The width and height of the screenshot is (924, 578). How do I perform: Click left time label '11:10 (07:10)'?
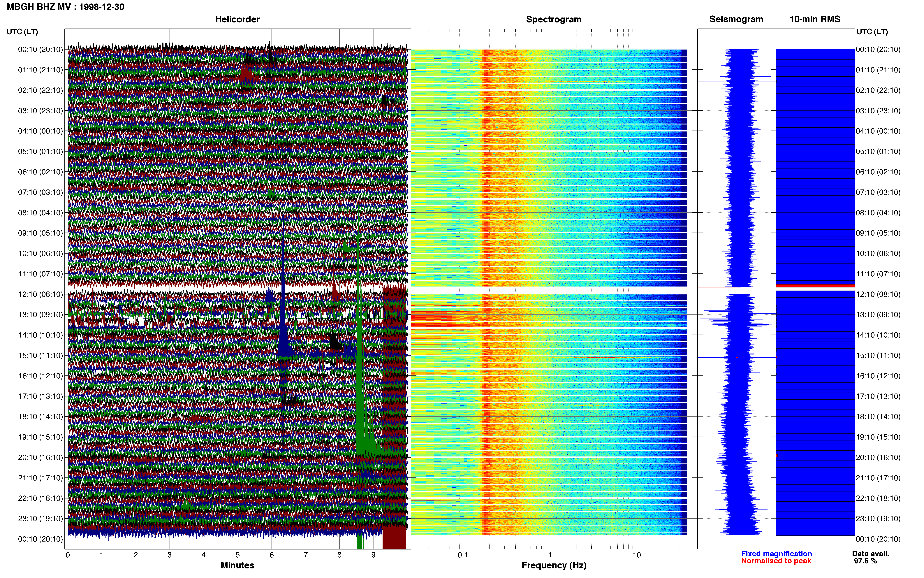(x=41, y=274)
